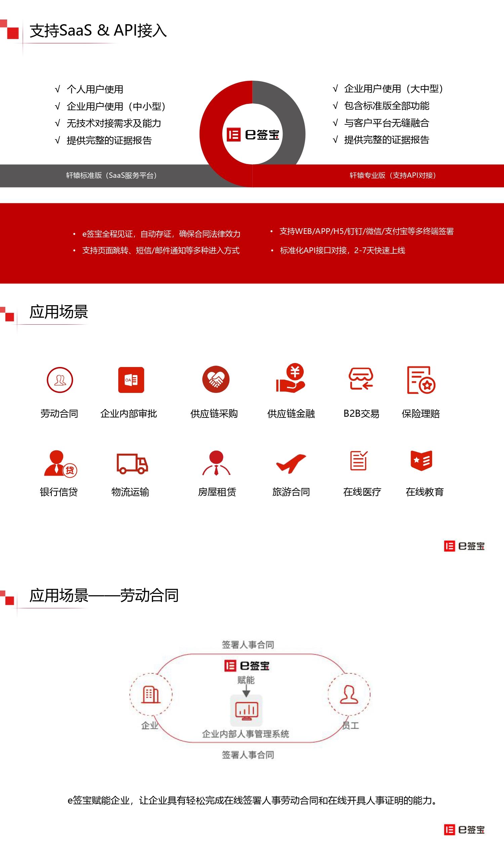The width and height of the screenshot is (504, 851).
Task: Click the e签宝赋能企业 summary sentence
Action: (x=252, y=801)
